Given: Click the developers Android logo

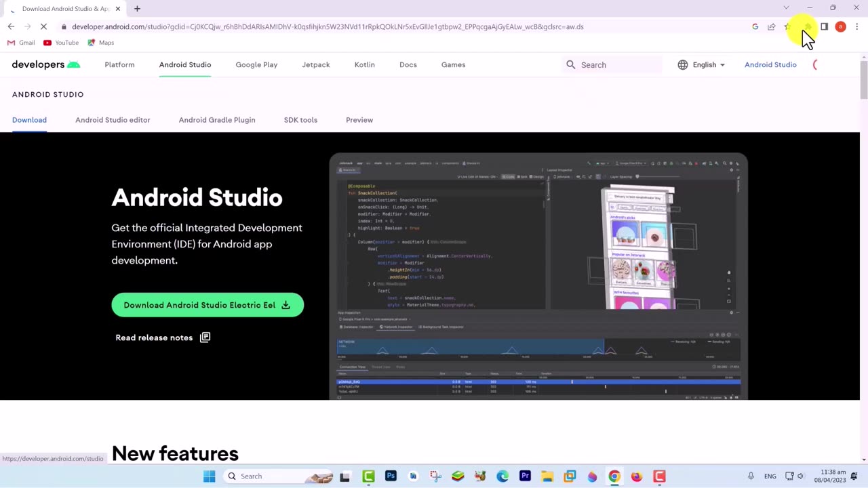Looking at the screenshot, I should (46, 64).
